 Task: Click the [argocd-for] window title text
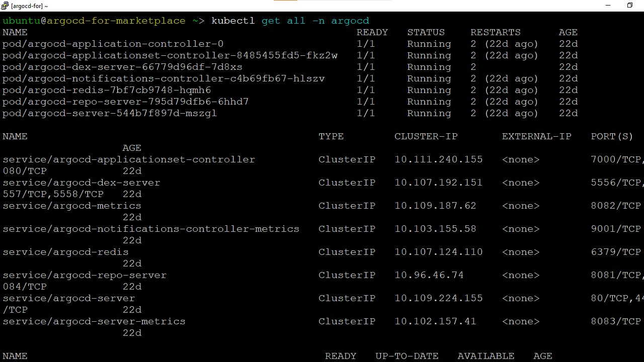tap(30, 6)
